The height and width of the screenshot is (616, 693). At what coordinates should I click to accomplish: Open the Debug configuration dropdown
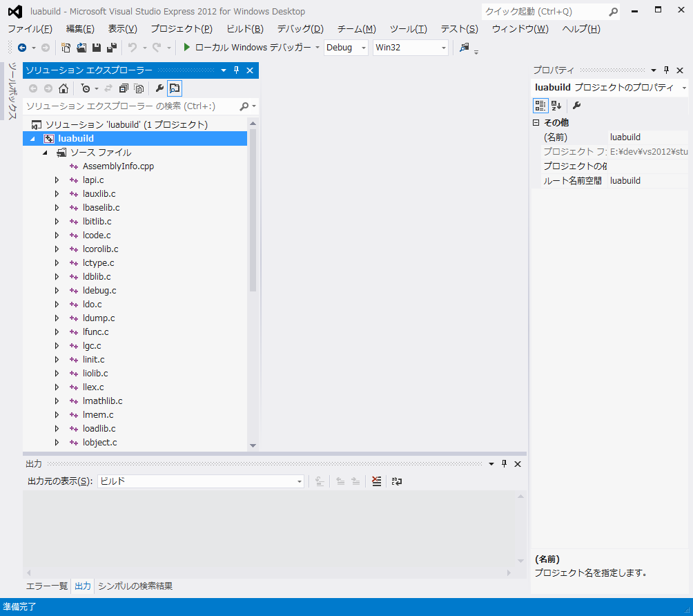point(364,48)
